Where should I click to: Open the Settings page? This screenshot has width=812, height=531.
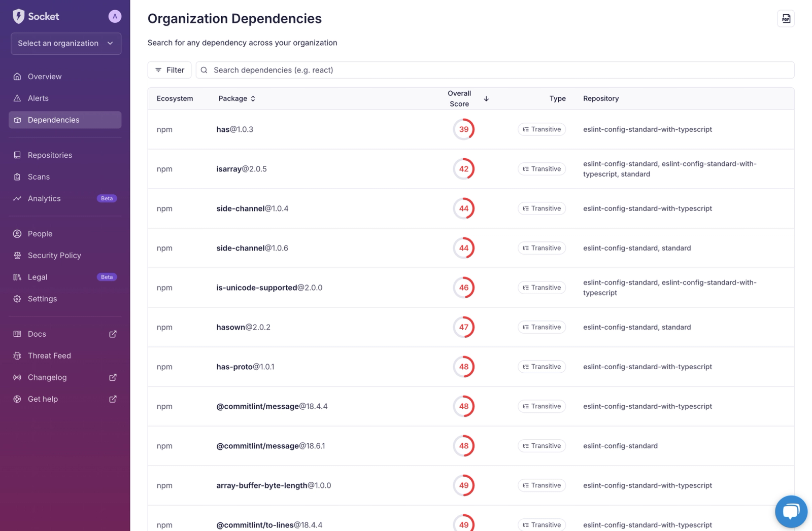[65, 299]
